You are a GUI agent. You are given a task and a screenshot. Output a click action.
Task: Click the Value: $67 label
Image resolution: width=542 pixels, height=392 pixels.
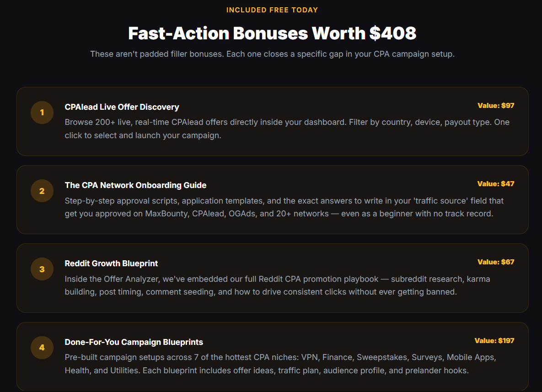click(496, 262)
